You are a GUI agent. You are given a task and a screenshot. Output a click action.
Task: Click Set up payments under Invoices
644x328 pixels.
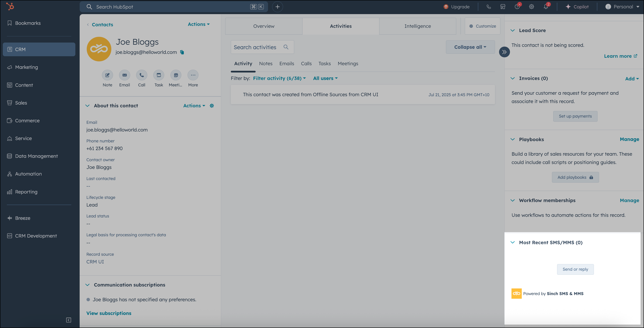575,116
